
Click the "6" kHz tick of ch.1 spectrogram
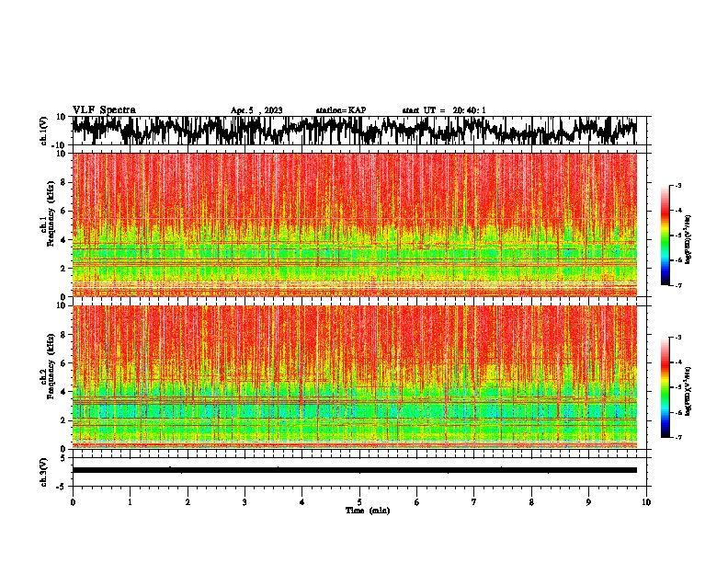point(63,211)
